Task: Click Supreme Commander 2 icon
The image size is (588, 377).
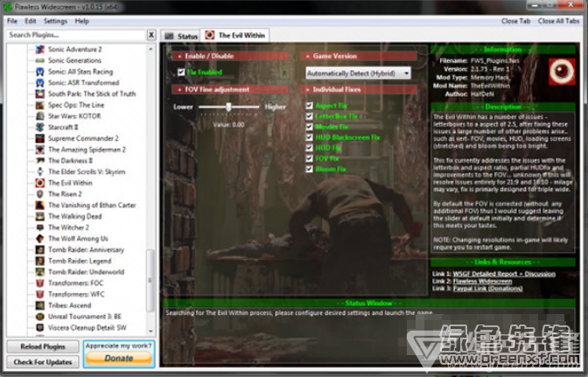Action: click(x=40, y=138)
